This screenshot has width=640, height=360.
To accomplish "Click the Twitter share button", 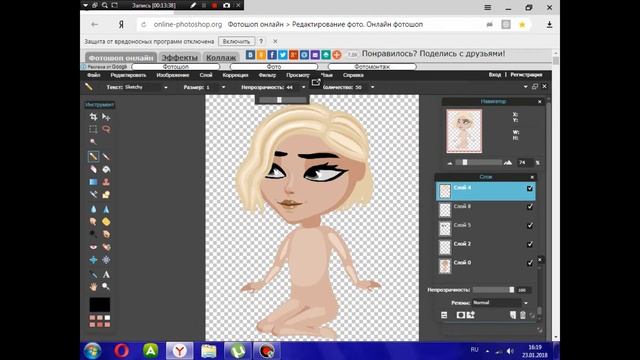I will tap(282, 55).
